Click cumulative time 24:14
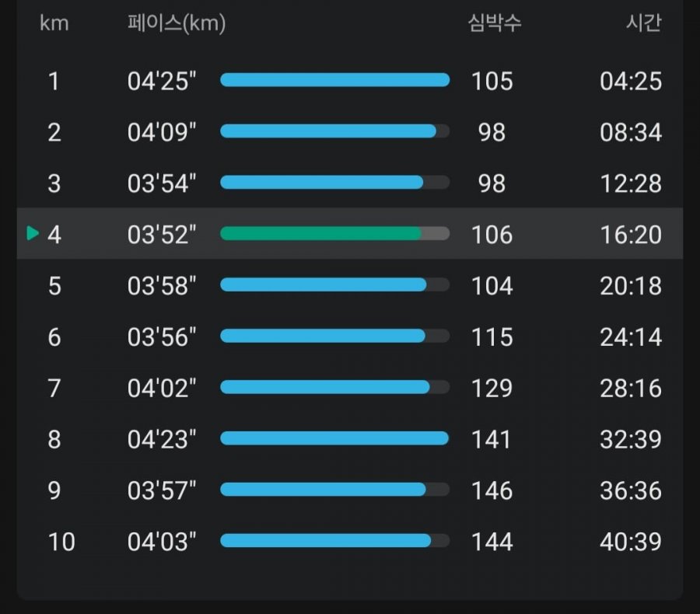 click(x=631, y=337)
